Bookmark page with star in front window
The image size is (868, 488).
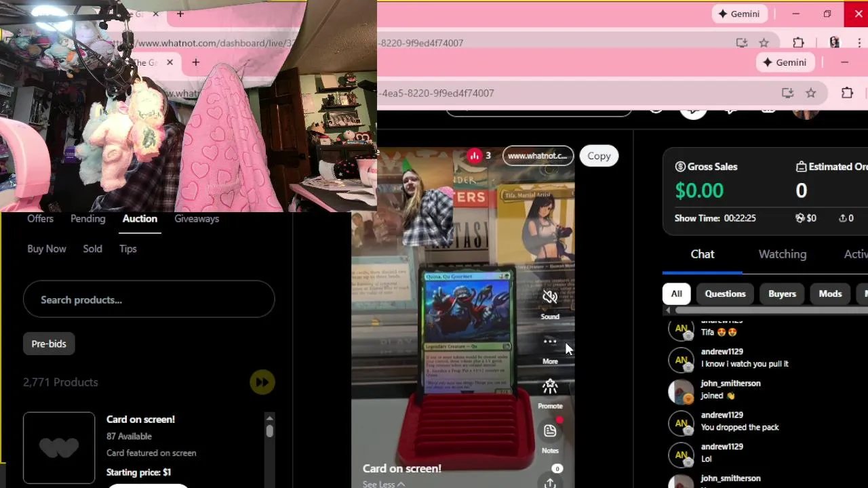point(811,93)
